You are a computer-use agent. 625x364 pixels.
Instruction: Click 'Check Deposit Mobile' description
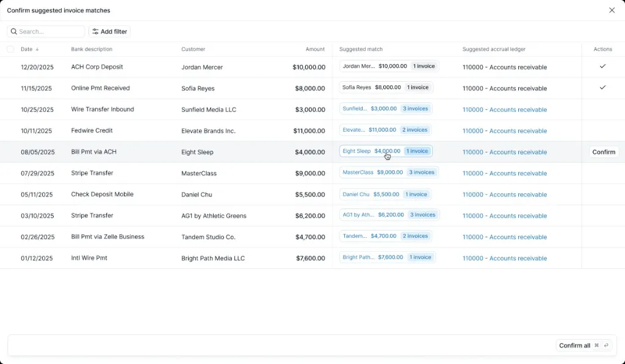(102, 194)
